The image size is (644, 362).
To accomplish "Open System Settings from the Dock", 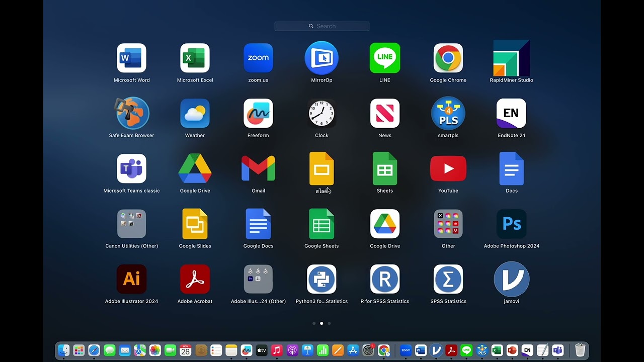I will pyautogui.click(x=368, y=350).
